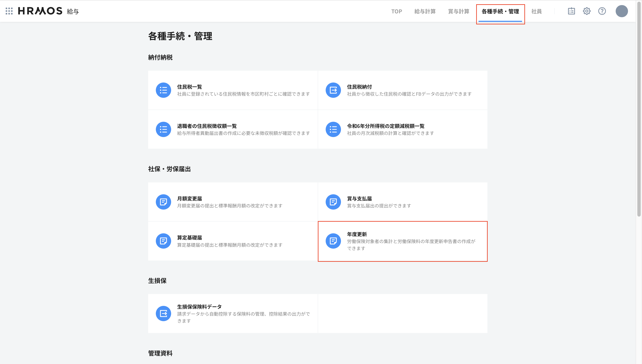Image resolution: width=642 pixels, height=364 pixels.
Task: Click the HRMOS logo
Action: [x=40, y=11]
